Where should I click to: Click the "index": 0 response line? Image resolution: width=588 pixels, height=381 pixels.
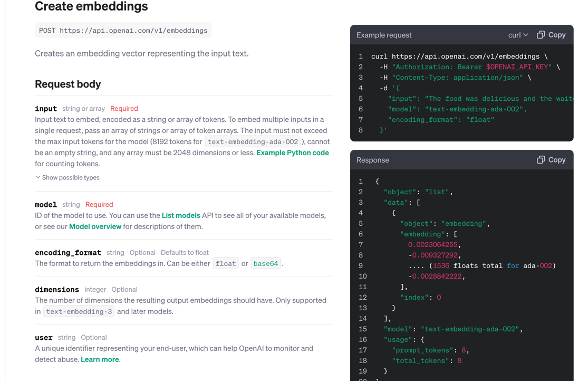pyautogui.click(x=420, y=297)
